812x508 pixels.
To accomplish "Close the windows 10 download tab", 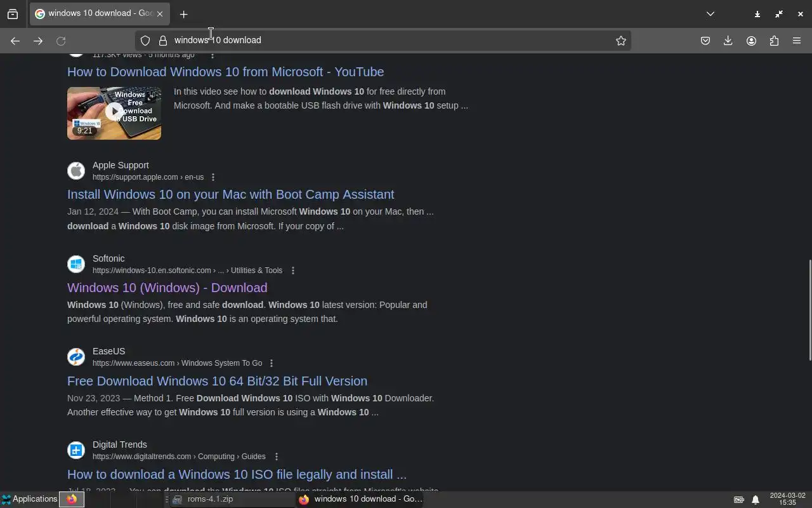I will pyautogui.click(x=160, y=14).
